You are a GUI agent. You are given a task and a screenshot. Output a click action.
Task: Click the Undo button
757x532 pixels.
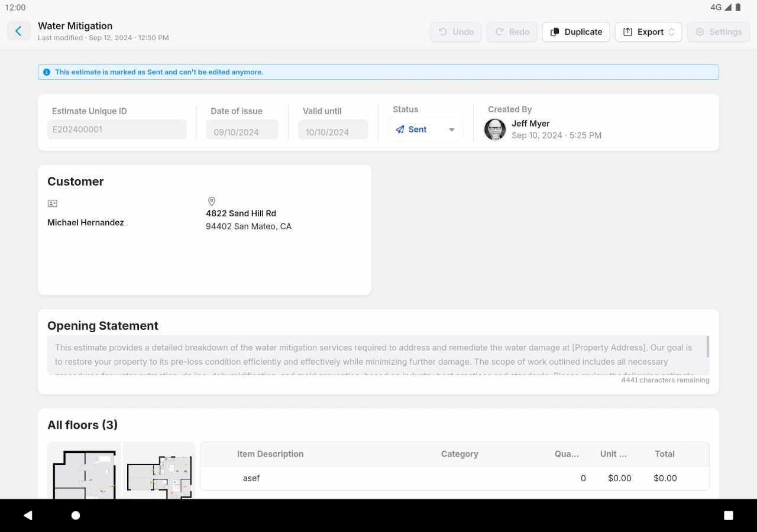point(456,32)
